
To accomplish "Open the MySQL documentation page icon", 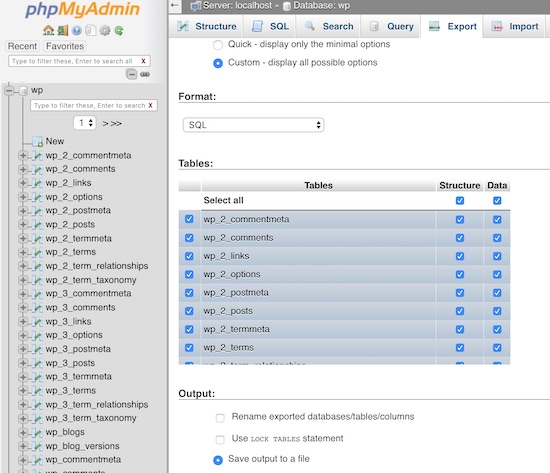I will pos(90,31).
